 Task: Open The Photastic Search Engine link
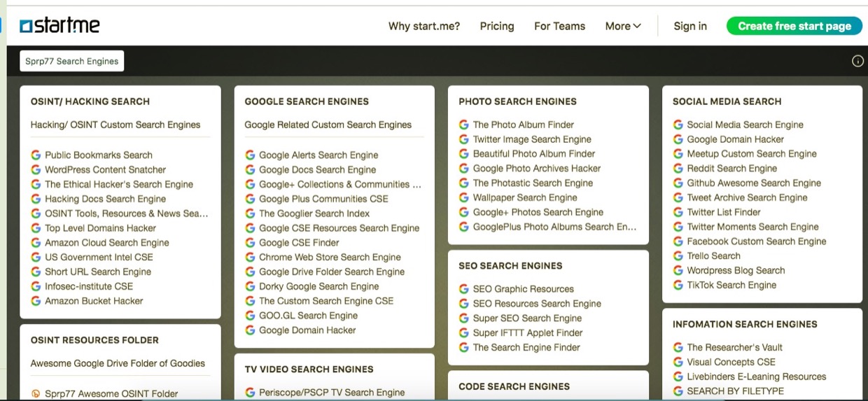533,183
